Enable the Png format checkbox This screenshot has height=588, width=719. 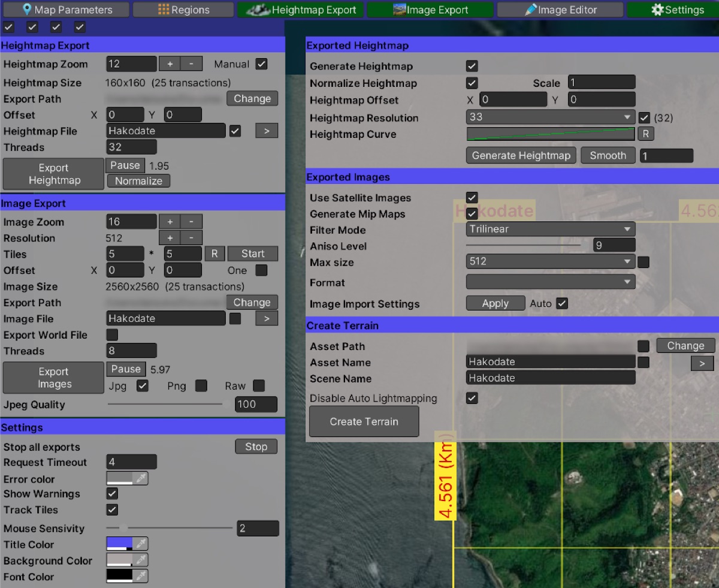[x=201, y=386]
